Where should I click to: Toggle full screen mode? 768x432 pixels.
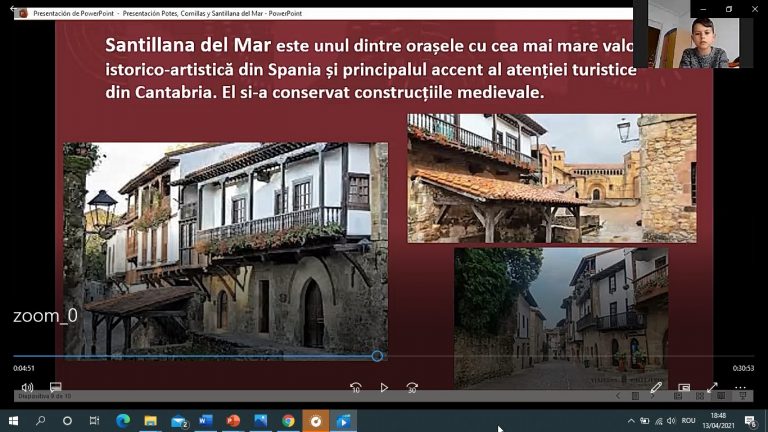coord(712,387)
